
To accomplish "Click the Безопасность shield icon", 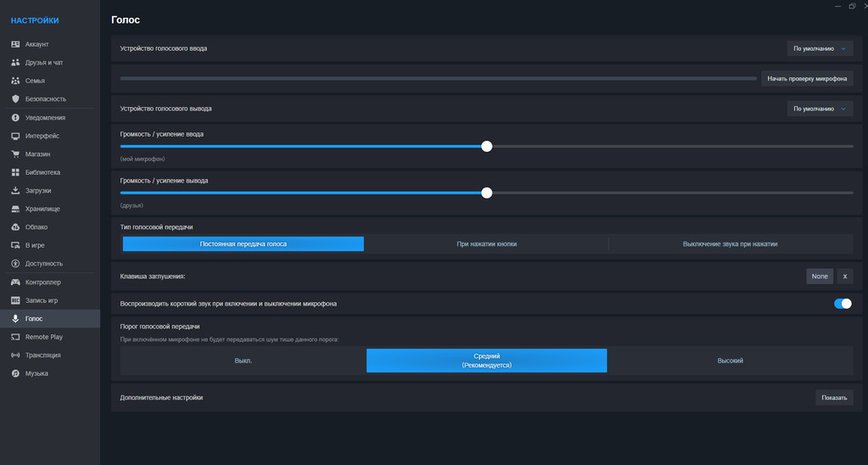I will (x=15, y=98).
